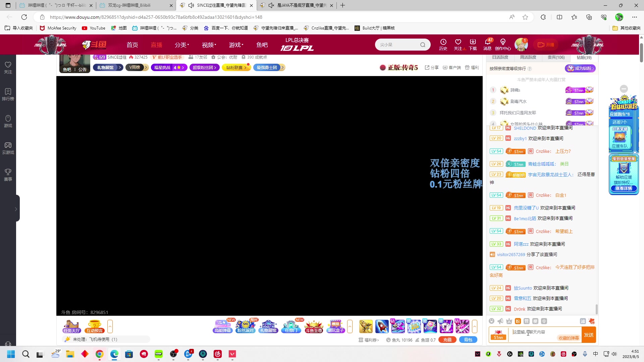This screenshot has height=362, width=644.
Task: Click the 发送 send button
Action: click(x=589, y=335)
